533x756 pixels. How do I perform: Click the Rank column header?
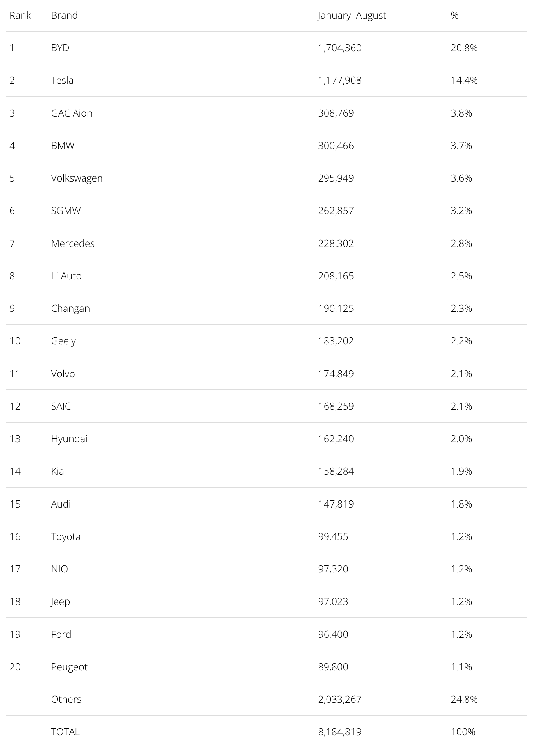tap(20, 15)
